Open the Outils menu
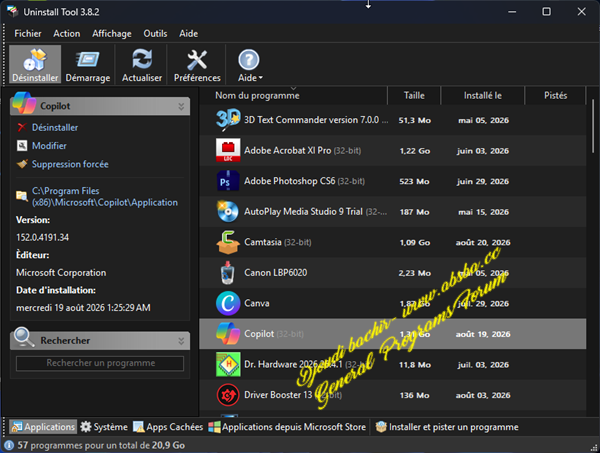The image size is (600, 453). tap(155, 34)
